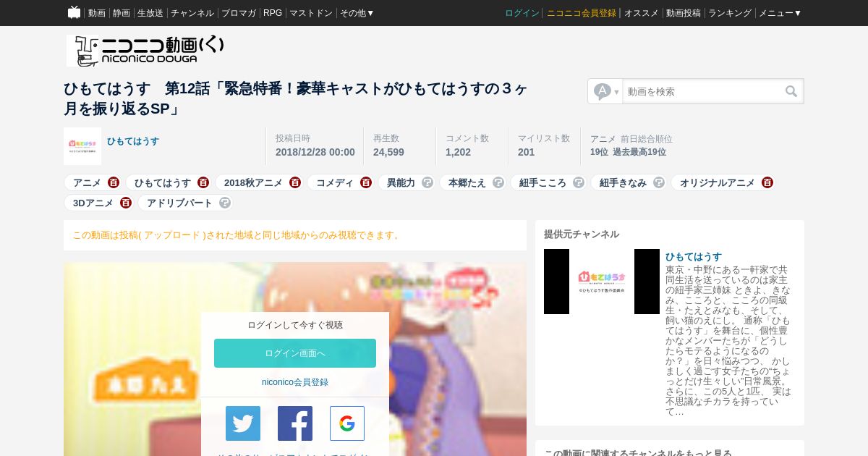Select the 3Dアニメ tag
The image size is (868, 456).
(x=93, y=203)
